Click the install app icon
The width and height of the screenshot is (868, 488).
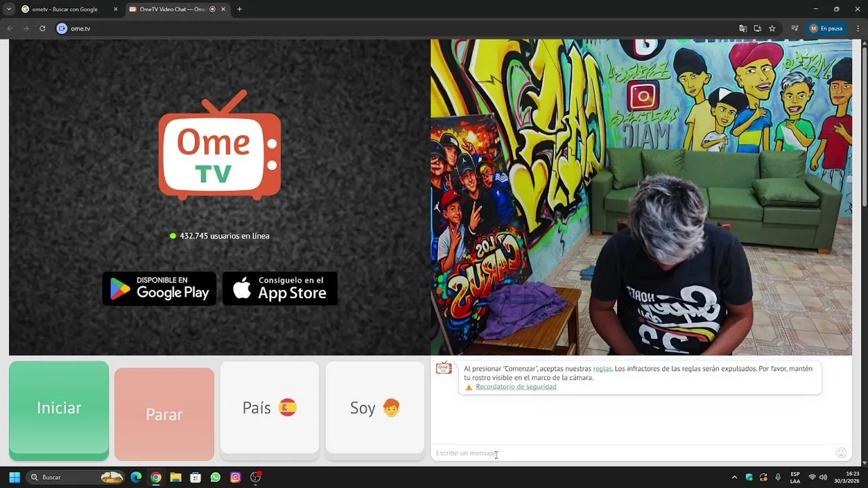click(x=757, y=28)
